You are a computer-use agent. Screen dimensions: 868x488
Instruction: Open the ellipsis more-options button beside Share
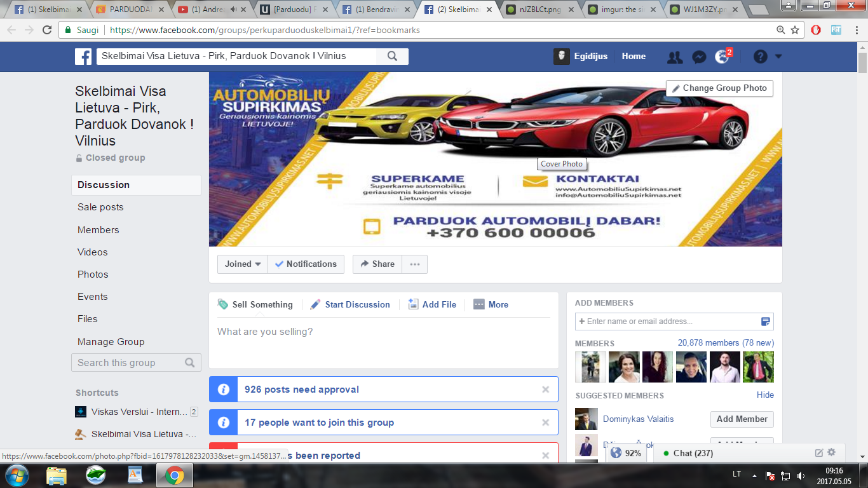(415, 264)
